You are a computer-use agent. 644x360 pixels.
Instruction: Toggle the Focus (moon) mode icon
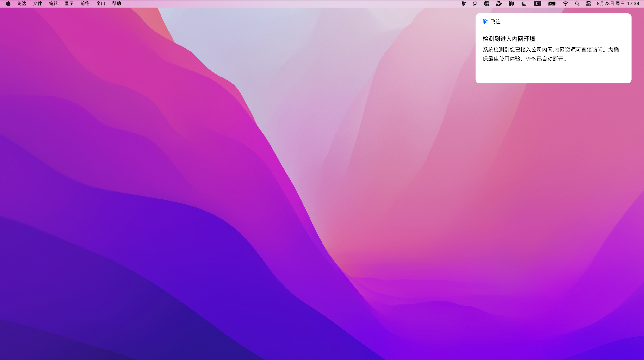pos(524,4)
